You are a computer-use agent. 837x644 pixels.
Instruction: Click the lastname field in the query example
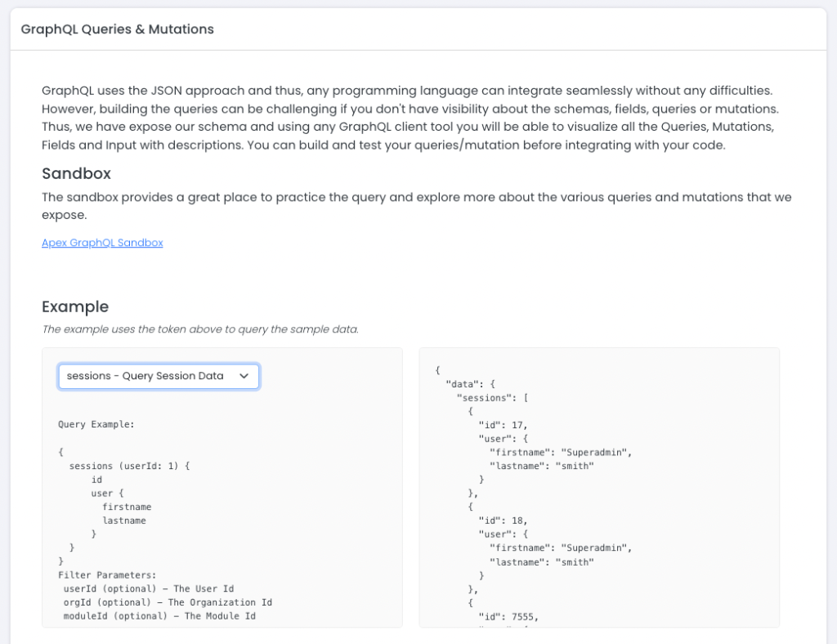pos(124,521)
